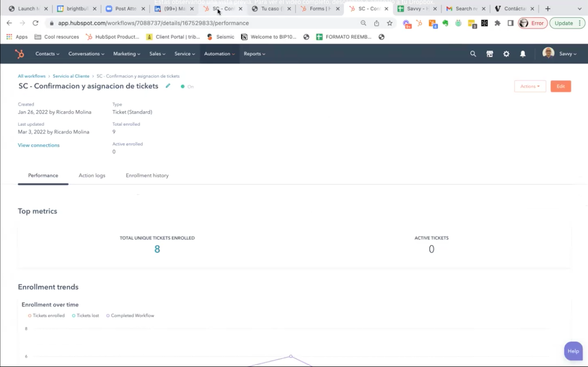Reload page using browser refresh icon
588x367 pixels.
(x=36, y=23)
